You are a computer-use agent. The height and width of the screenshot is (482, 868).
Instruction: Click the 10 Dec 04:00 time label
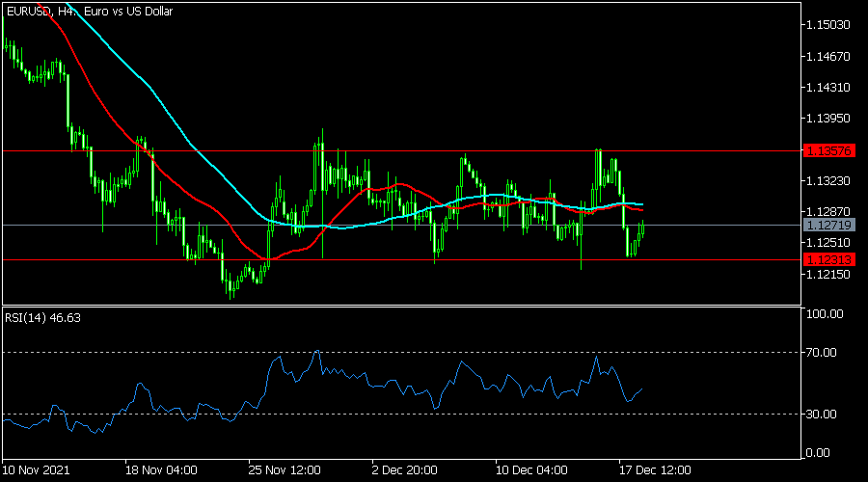pos(531,470)
